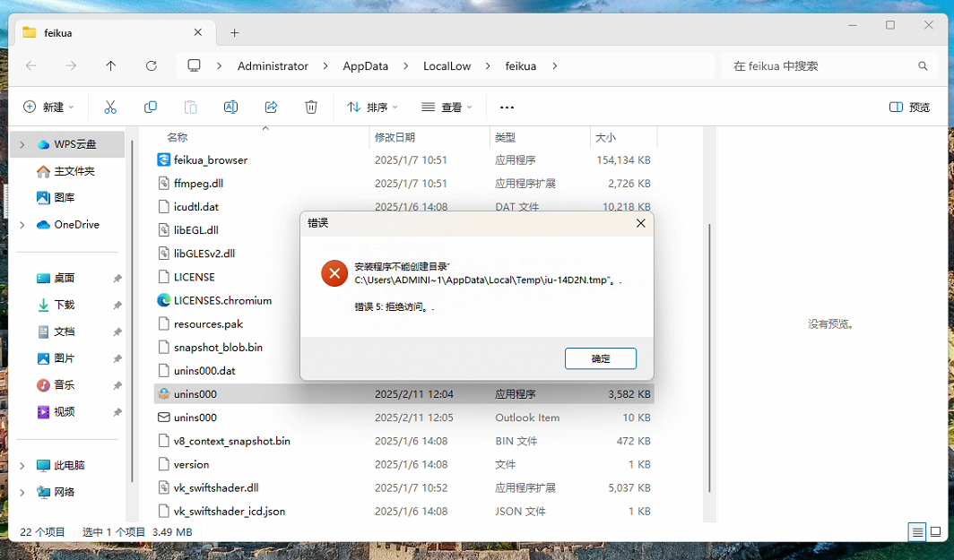
Task: Refresh the current folder view
Action: pyautogui.click(x=152, y=66)
